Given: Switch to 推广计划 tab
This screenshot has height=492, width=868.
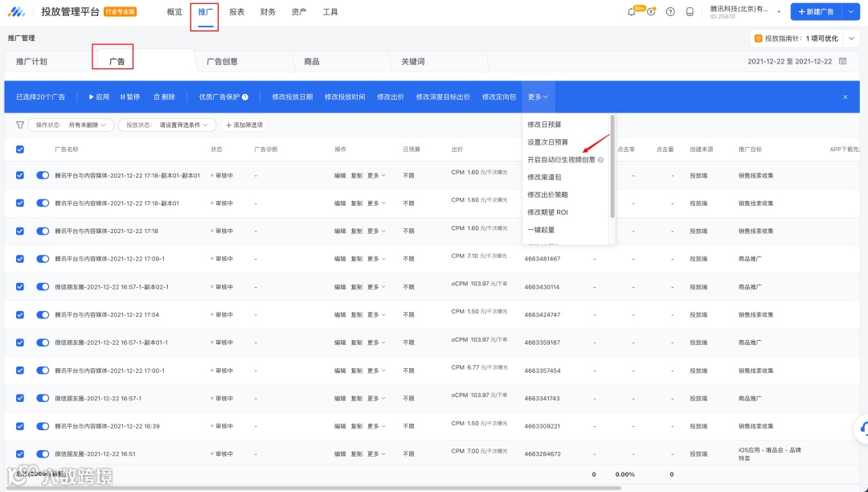Looking at the screenshot, I should pyautogui.click(x=31, y=61).
